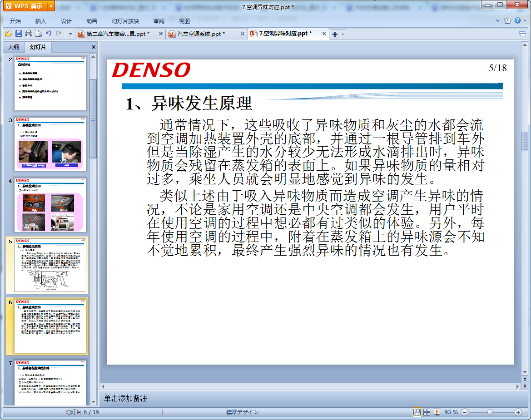The height and width of the screenshot is (420, 531).
Task: Open the WPS 演示 application menu
Action: (25, 6)
